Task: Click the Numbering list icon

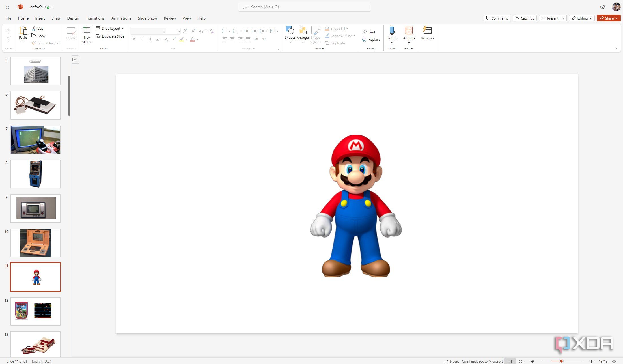Action: coord(235,31)
